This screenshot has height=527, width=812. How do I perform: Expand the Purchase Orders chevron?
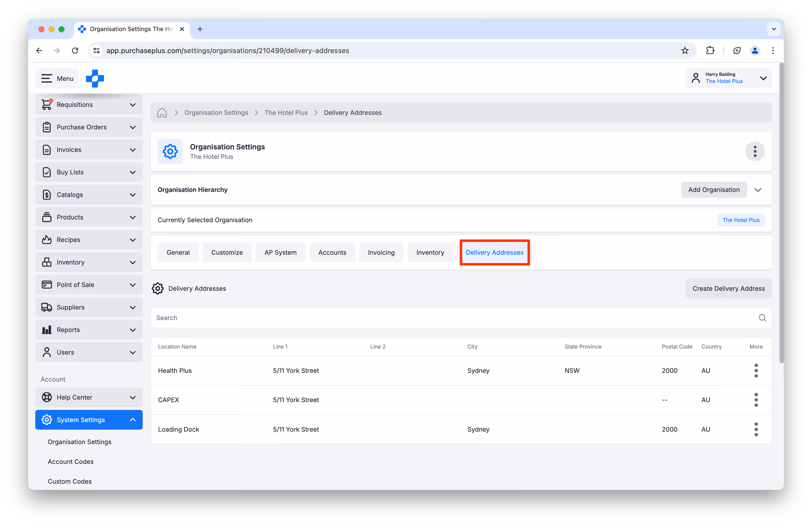[133, 128]
